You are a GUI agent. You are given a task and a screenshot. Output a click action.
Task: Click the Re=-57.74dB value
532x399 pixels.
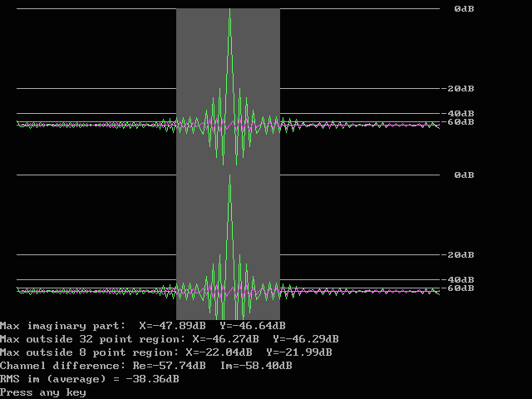pos(169,366)
